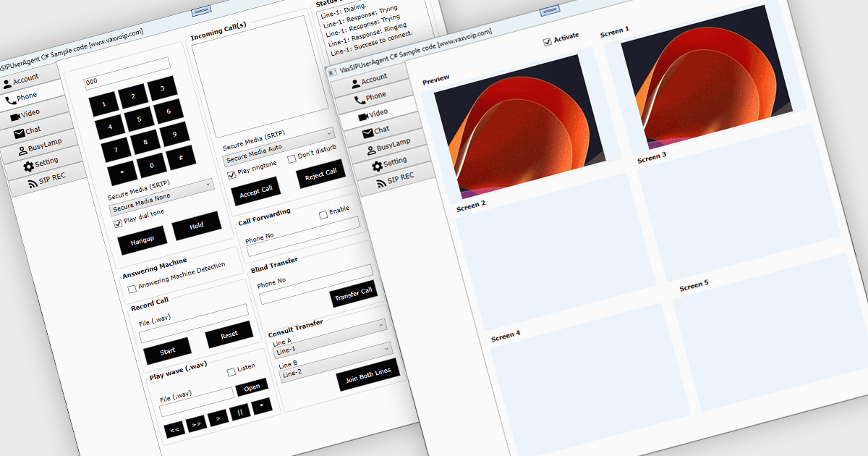
Task: Click Record Call file path field
Action: [195, 323]
